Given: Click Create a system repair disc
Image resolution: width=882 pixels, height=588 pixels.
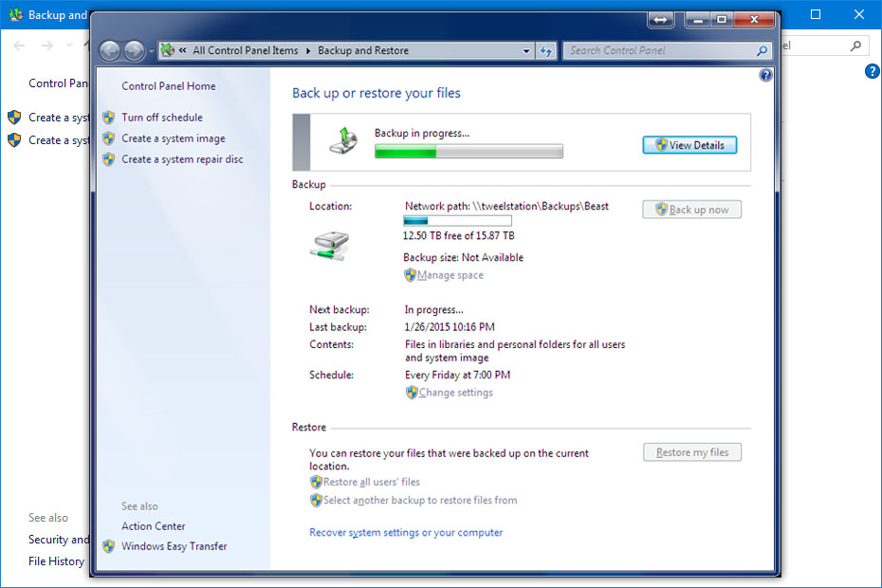Looking at the screenshot, I should tap(182, 159).
